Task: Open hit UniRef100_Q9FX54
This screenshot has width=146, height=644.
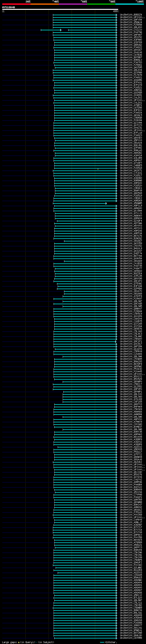Action: pos(131,20)
